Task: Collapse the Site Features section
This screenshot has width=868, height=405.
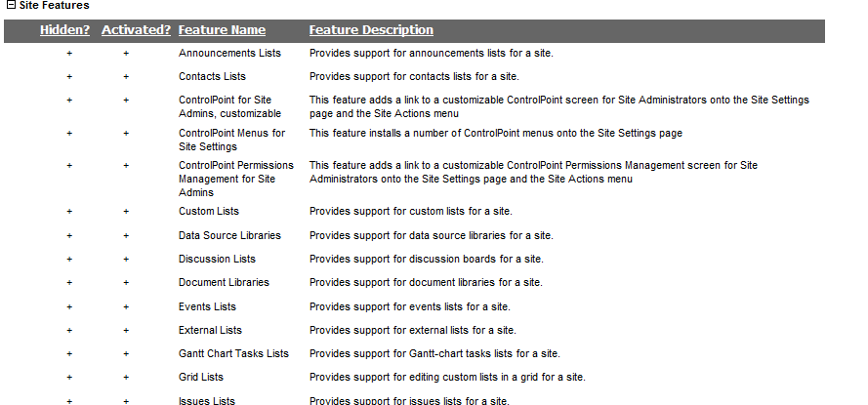Action: click(11, 6)
